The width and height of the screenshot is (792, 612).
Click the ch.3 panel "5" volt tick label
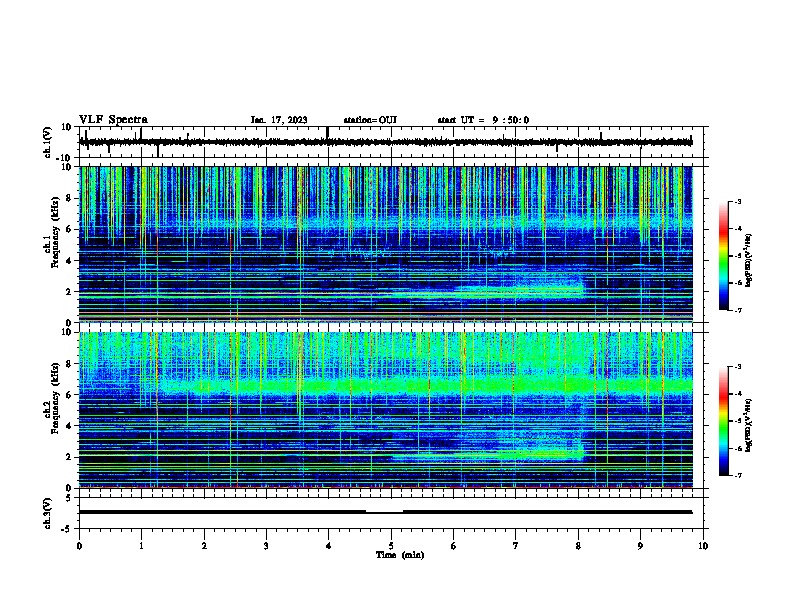tap(69, 498)
